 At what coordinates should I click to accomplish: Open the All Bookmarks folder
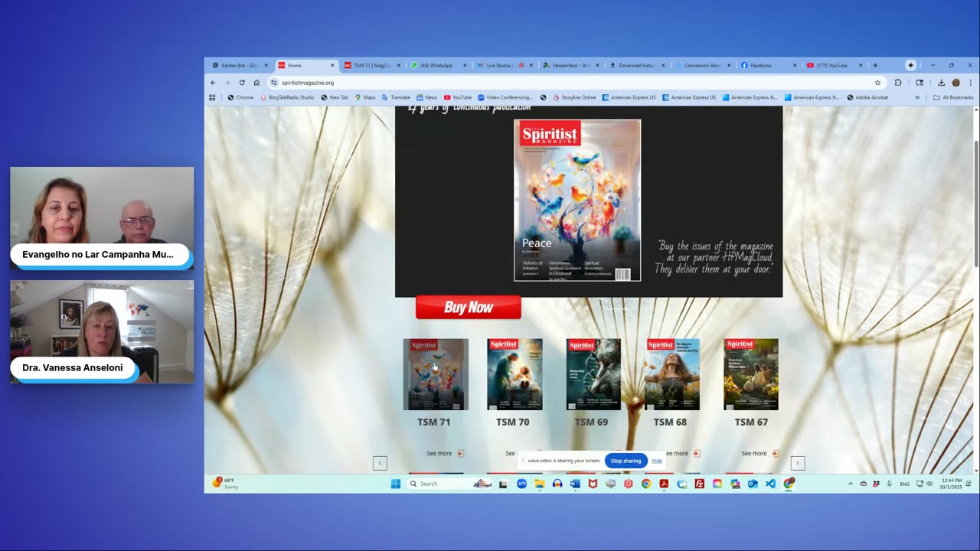coord(953,97)
